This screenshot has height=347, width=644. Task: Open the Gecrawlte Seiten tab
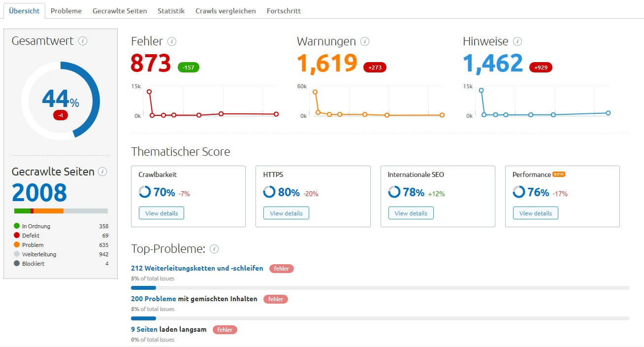coord(120,11)
